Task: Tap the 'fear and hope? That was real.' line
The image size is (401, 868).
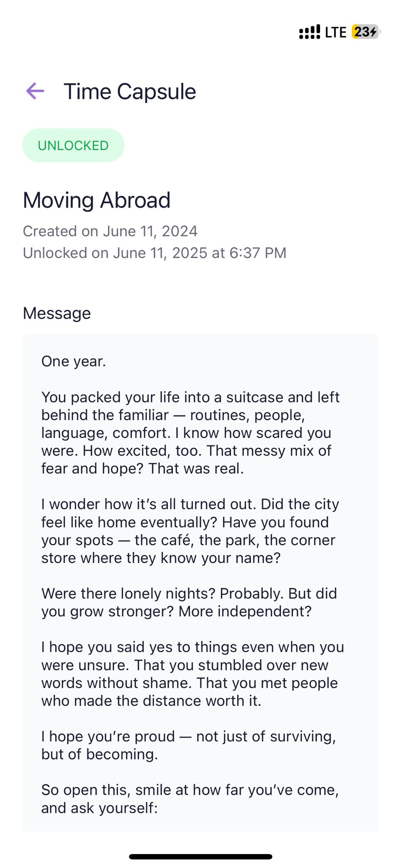Action: [x=142, y=468]
